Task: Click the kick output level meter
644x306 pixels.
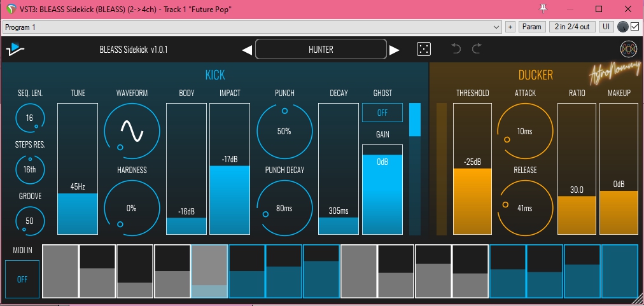Action: coord(415,169)
